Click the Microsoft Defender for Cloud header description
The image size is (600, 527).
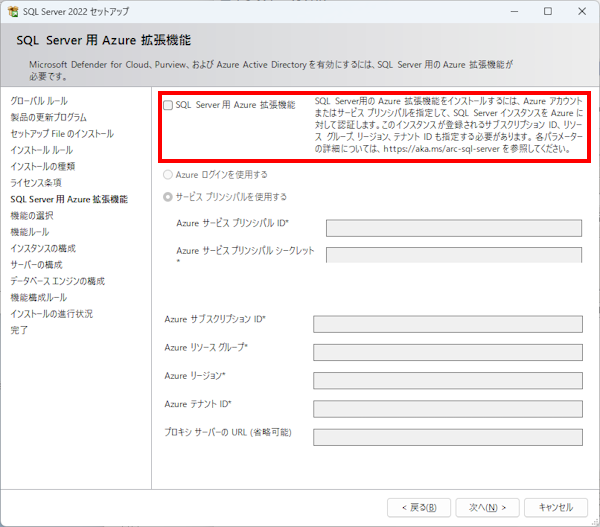(271, 70)
